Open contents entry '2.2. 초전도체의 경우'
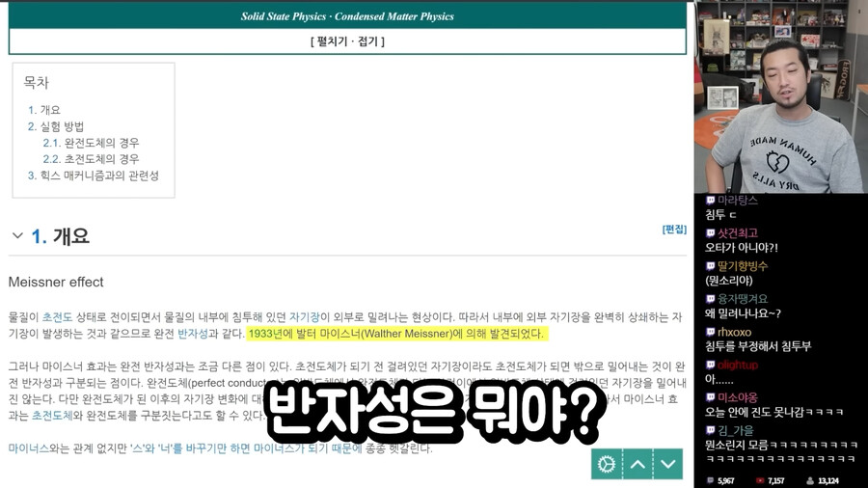Image resolution: width=868 pixels, height=488 pixels. tap(92, 159)
